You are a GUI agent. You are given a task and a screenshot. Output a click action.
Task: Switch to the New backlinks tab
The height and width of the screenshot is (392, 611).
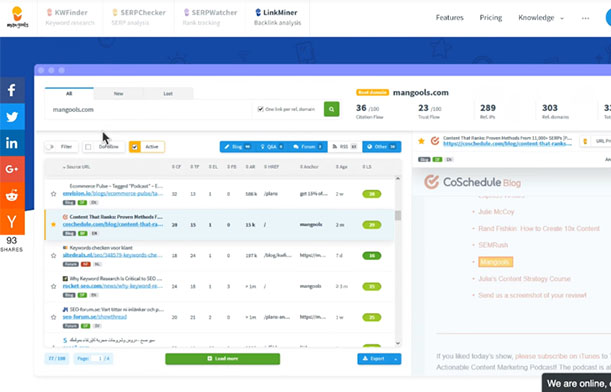point(118,94)
